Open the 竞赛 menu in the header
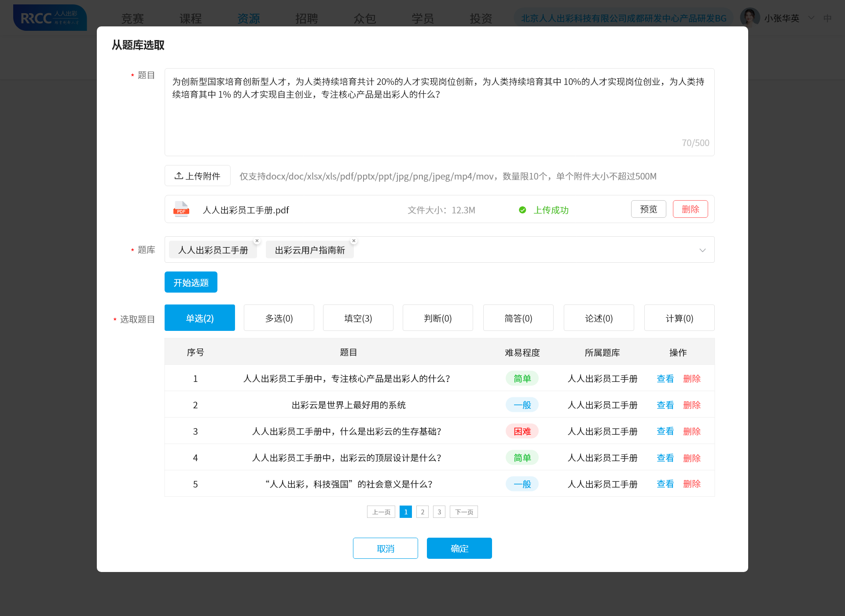845x616 pixels. click(132, 18)
